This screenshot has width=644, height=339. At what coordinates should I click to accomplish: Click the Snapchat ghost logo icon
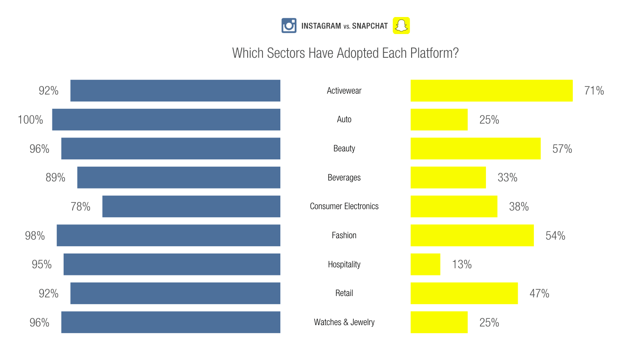(x=401, y=26)
